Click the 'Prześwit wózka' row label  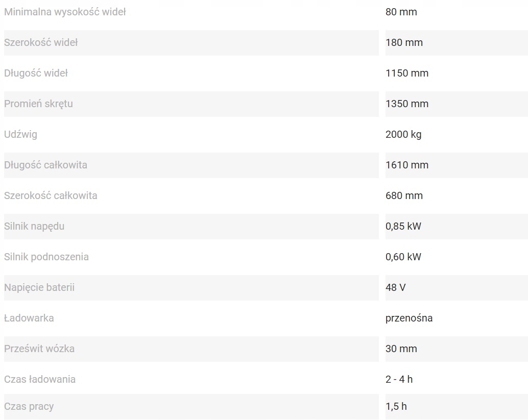point(39,349)
